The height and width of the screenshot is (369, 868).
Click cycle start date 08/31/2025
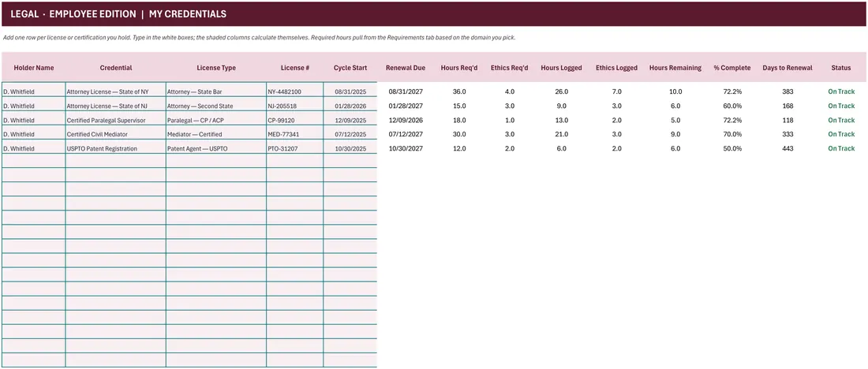point(350,91)
